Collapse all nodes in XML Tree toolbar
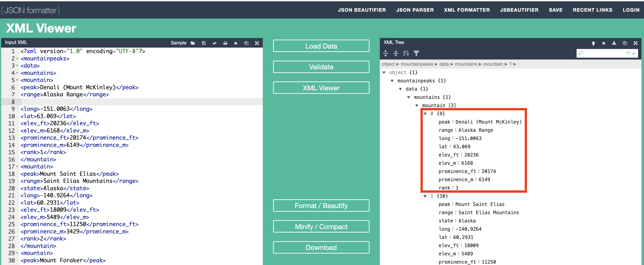Viewport: 644px width, 265px height. pos(396,53)
